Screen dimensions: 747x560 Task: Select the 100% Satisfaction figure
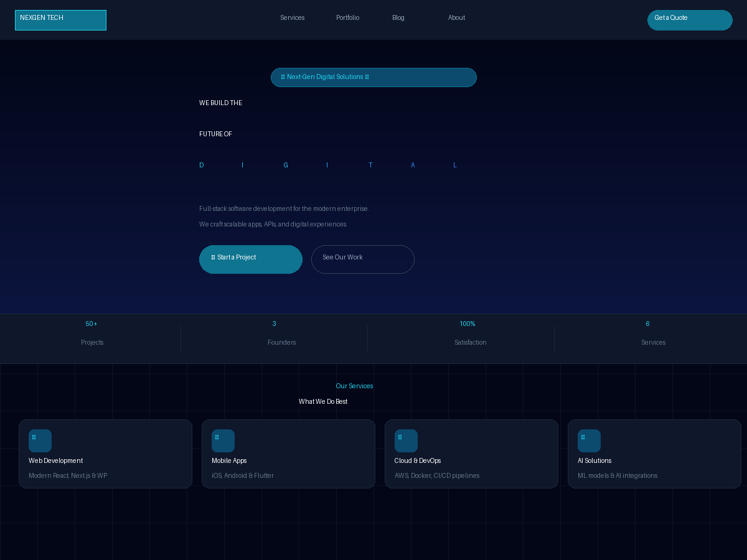tap(467, 324)
